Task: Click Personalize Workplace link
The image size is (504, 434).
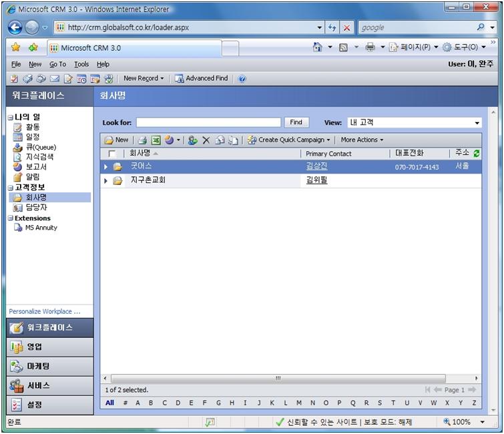Action: click(44, 312)
